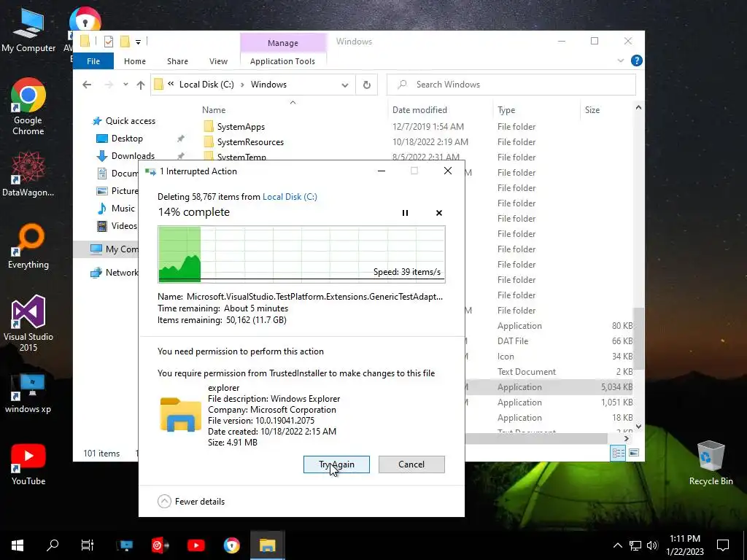The image size is (747, 560).
Task: Collapse dialog with Fewer details
Action: [191, 502]
